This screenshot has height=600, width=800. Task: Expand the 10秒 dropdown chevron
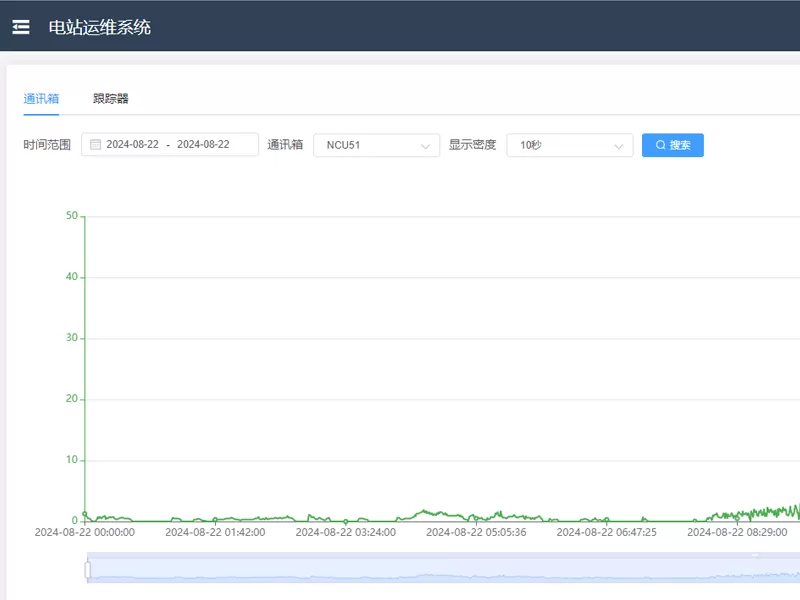(618, 146)
